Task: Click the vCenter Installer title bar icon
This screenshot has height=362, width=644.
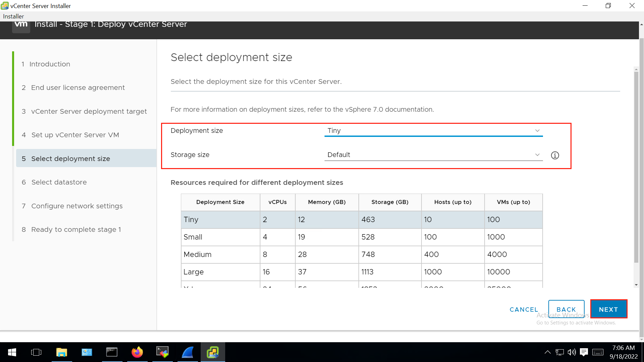Action: (5, 6)
